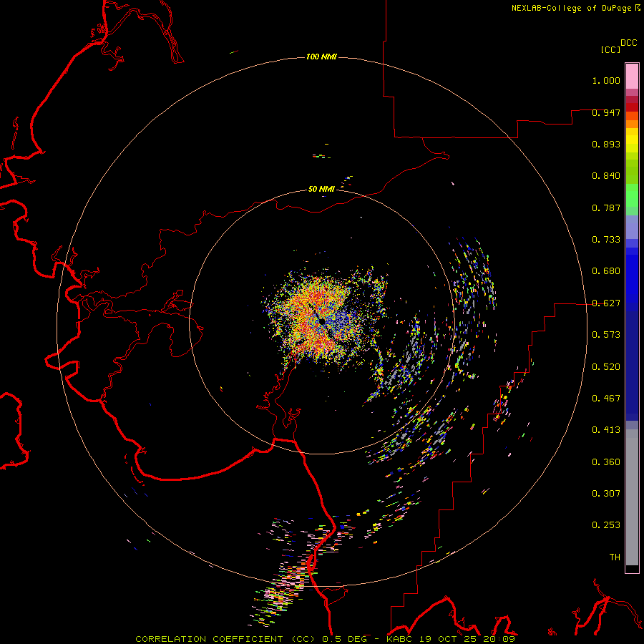Select the 0.787 scale value
This screenshot has width=644, height=644.
click(606, 208)
